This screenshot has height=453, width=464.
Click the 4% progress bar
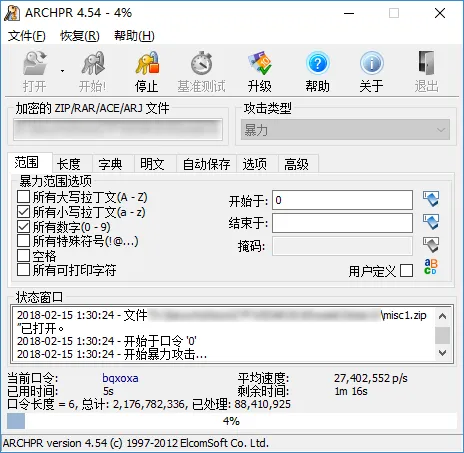tap(232, 421)
